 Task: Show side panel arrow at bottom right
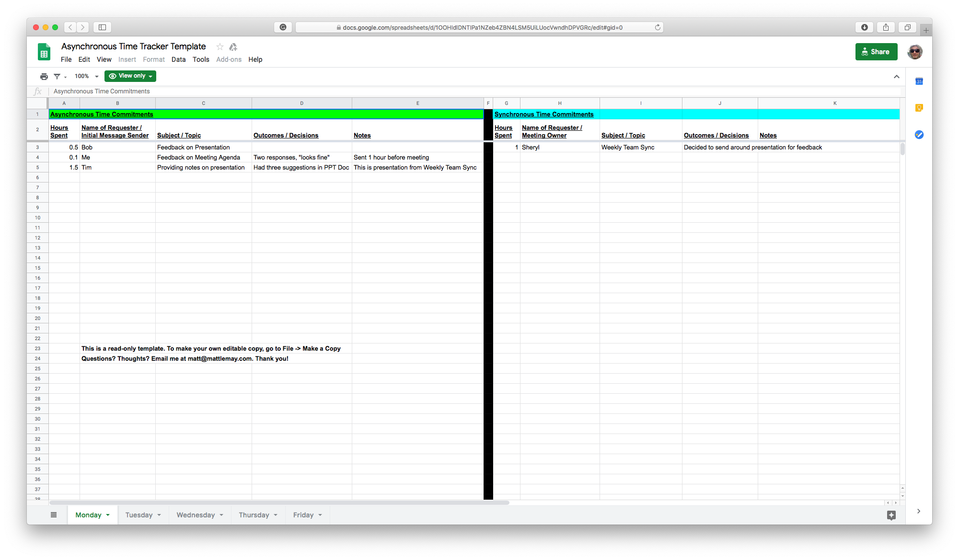tap(919, 511)
